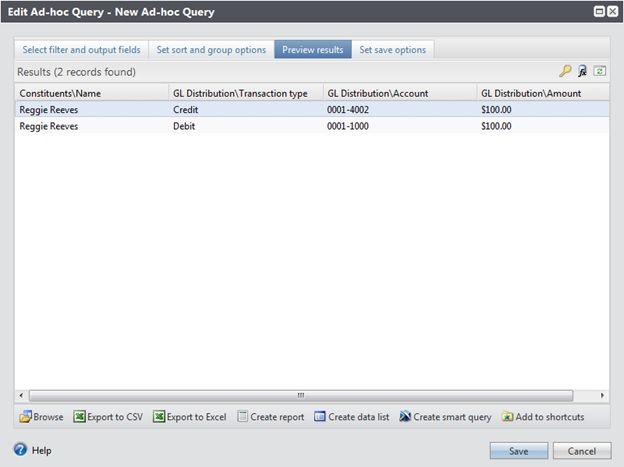Open the Select filter and output fields tab
624x467 pixels.
[81, 49]
